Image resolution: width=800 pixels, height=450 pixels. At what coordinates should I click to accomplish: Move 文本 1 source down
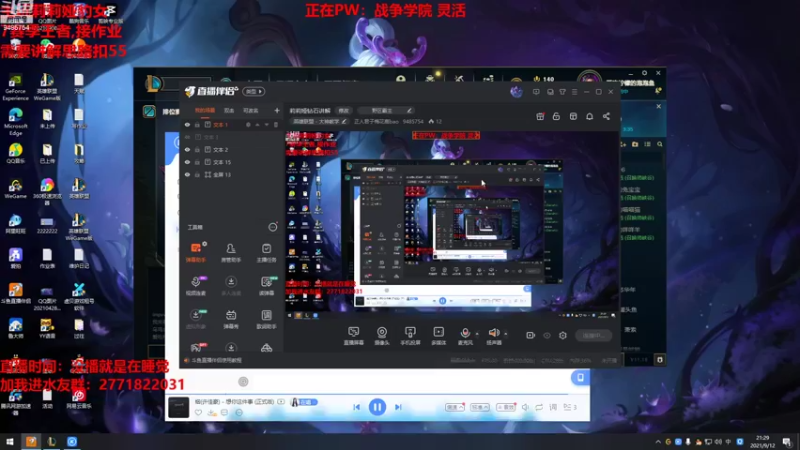tap(266, 124)
